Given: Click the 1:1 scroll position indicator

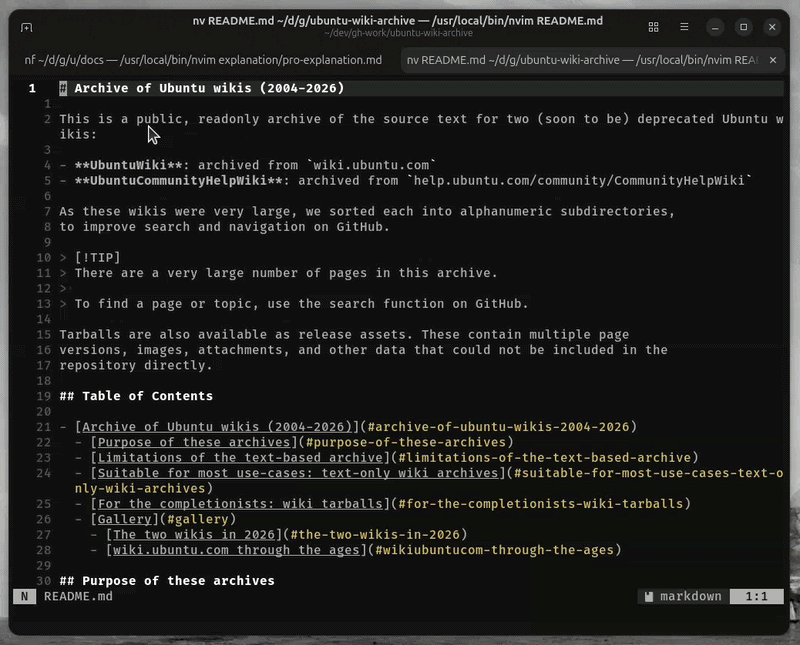Looking at the screenshot, I should 757,596.
